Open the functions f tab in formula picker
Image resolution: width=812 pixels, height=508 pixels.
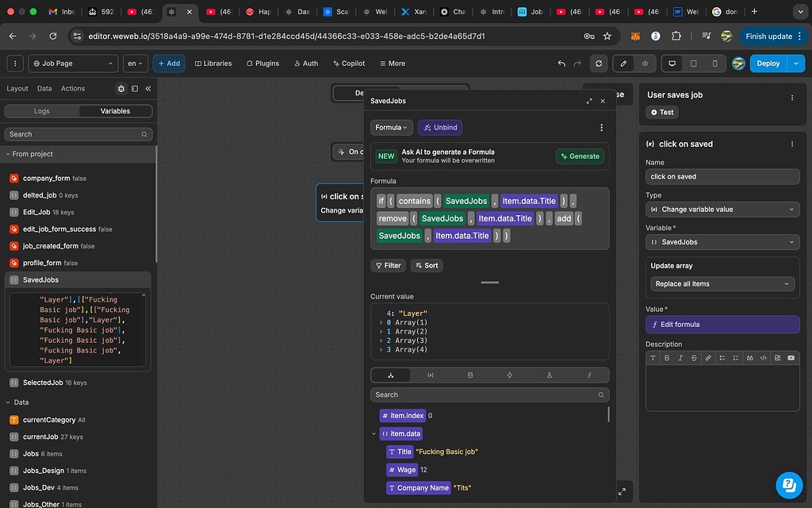[x=590, y=375]
